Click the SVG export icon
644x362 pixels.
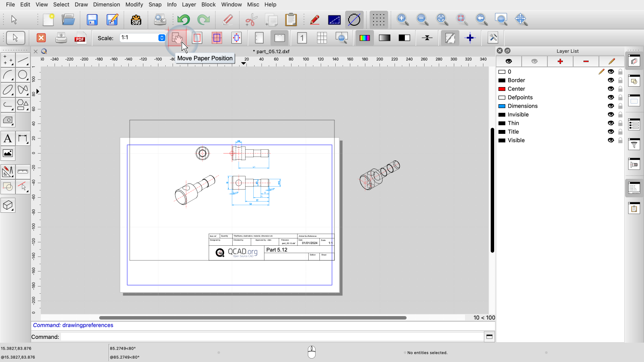tap(136, 20)
